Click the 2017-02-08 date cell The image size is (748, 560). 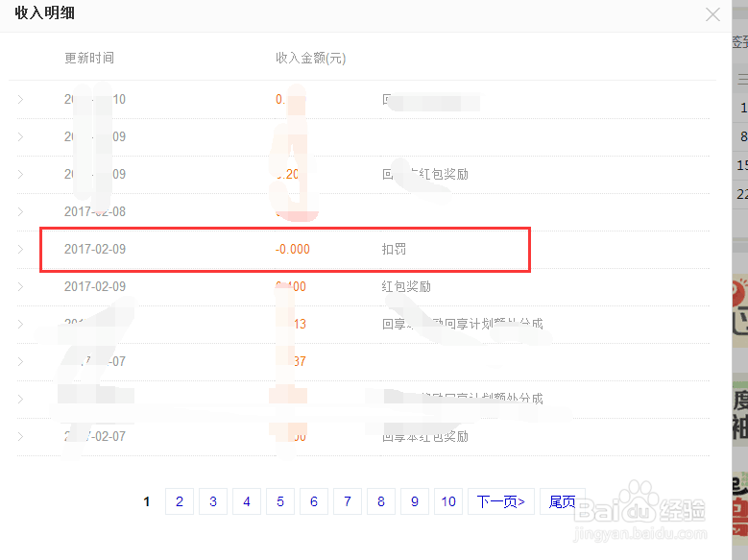point(95,211)
